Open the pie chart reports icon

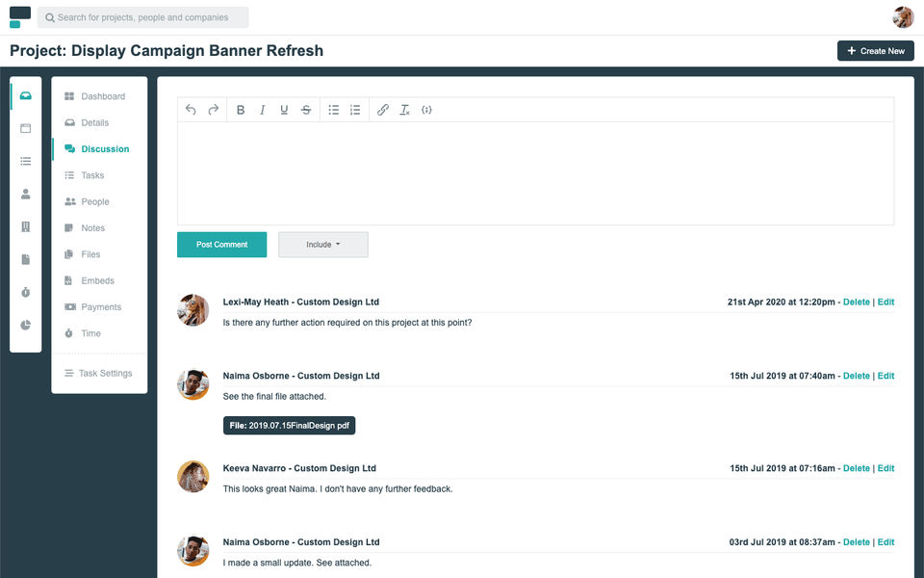25,325
